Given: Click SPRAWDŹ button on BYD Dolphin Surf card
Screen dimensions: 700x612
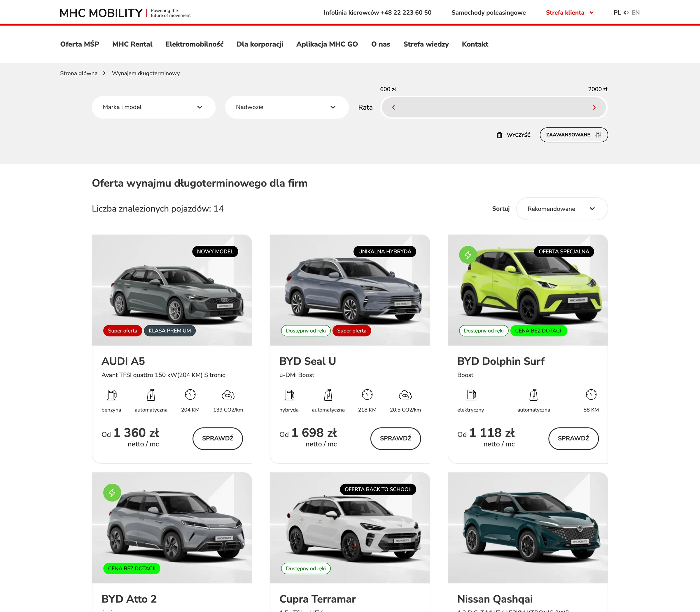Looking at the screenshot, I should point(573,439).
